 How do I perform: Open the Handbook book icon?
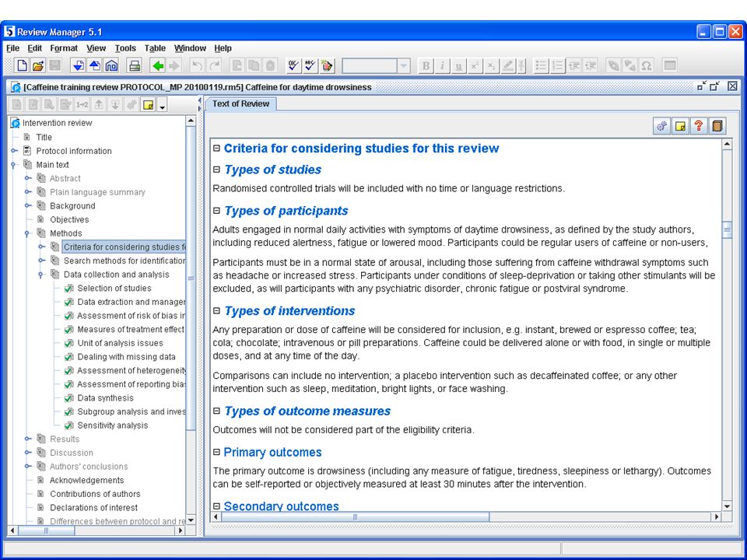[717, 126]
